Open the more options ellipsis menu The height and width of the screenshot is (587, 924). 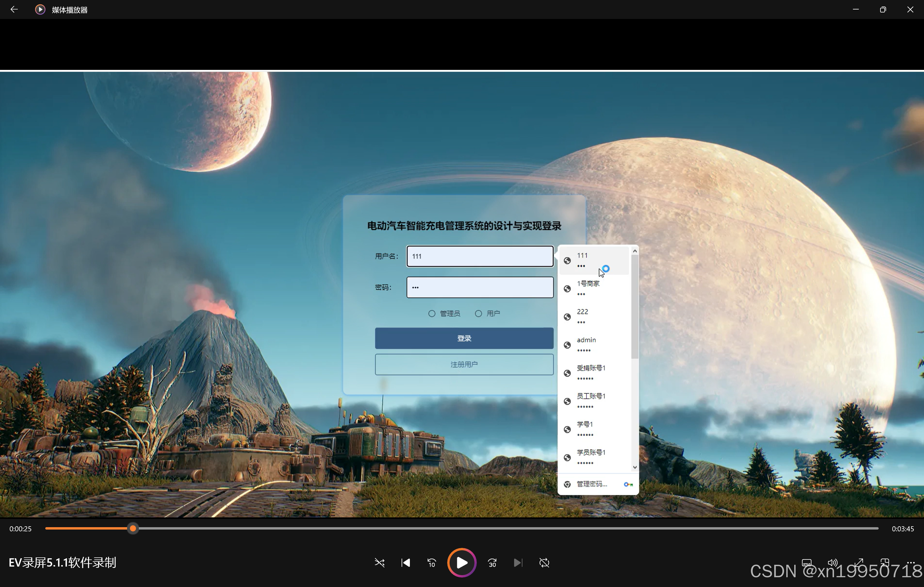pos(911,563)
